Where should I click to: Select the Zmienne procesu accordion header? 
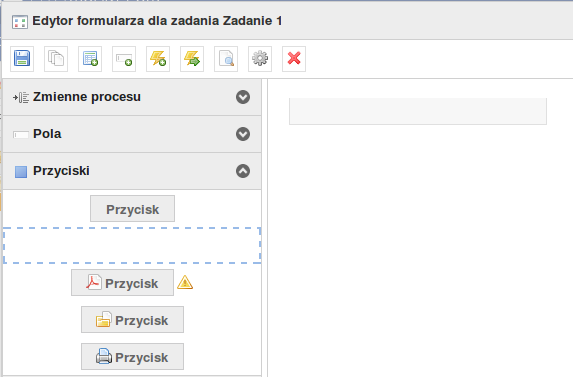coord(132,97)
